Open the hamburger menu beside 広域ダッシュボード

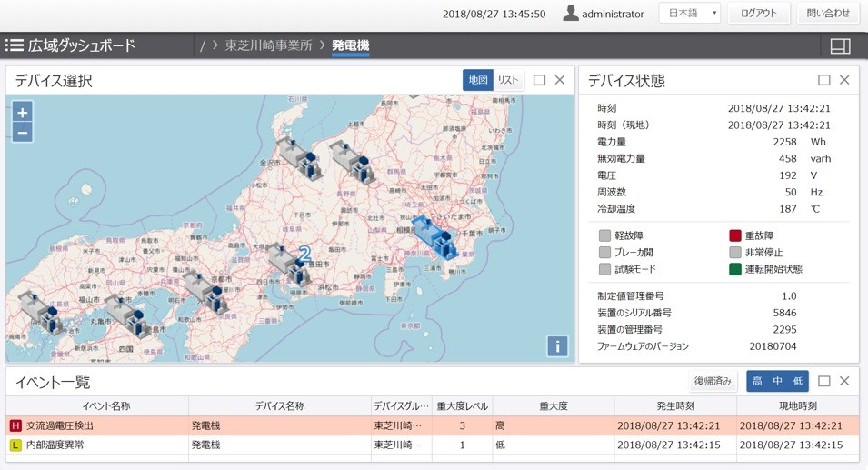pyautogui.click(x=15, y=45)
